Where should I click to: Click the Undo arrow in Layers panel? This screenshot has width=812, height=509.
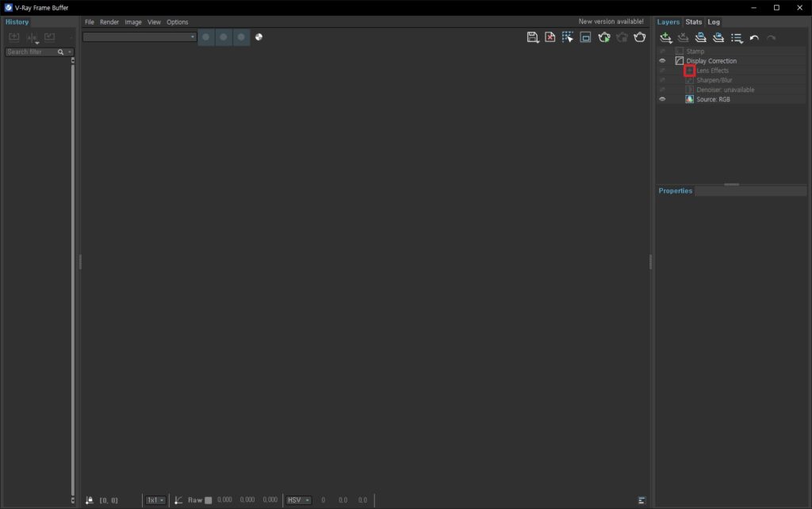[x=754, y=38]
